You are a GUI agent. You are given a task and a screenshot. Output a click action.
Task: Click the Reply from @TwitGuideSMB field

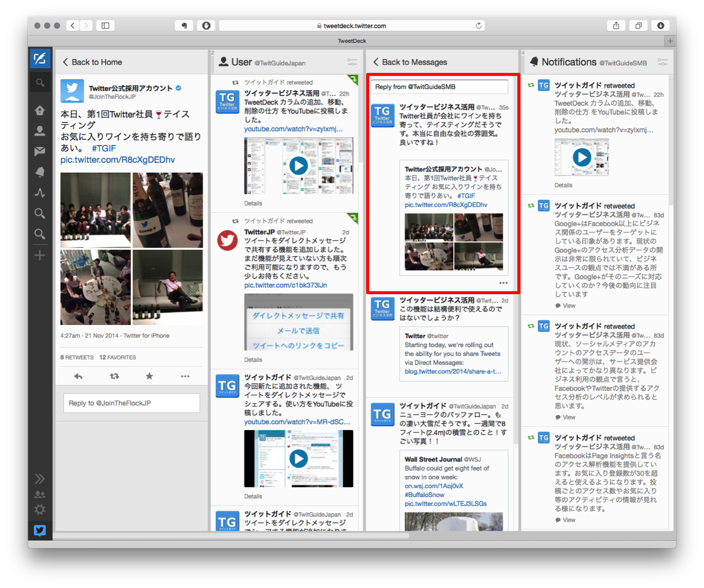[440, 87]
